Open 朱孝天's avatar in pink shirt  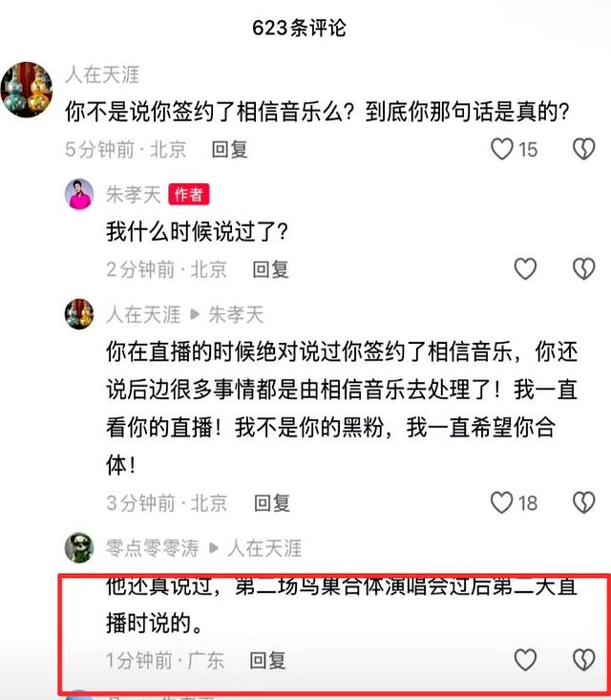pyautogui.click(x=79, y=194)
